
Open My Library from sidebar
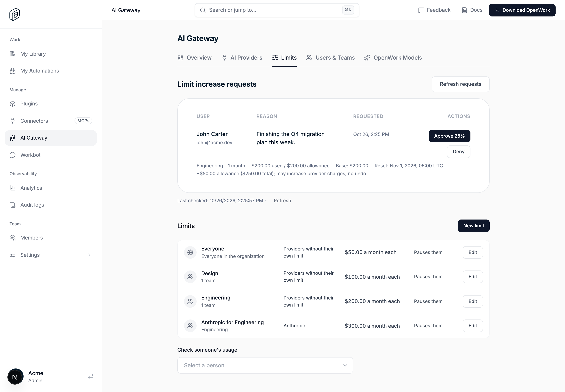tap(51, 54)
